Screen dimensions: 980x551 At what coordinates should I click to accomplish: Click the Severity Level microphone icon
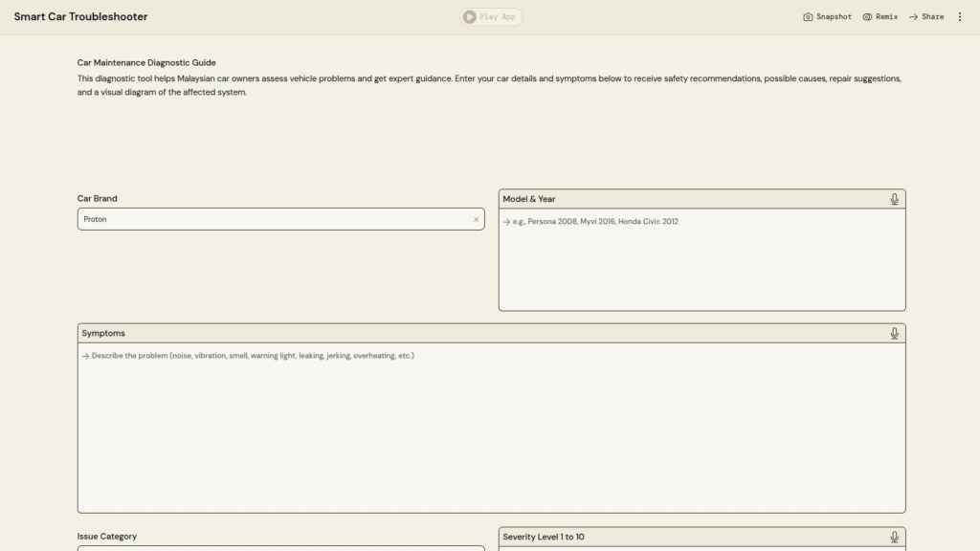(x=894, y=537)
